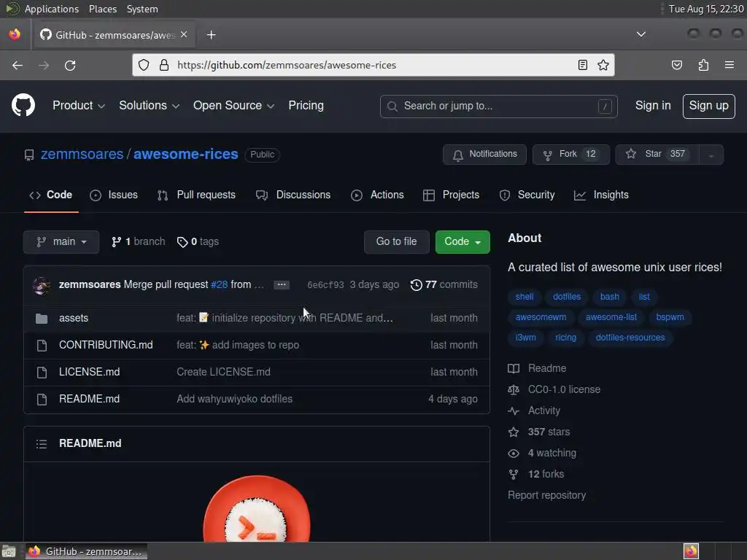747x560 pixels.
Task: Open LICENSE.md file
Action: tap(89, 372)
